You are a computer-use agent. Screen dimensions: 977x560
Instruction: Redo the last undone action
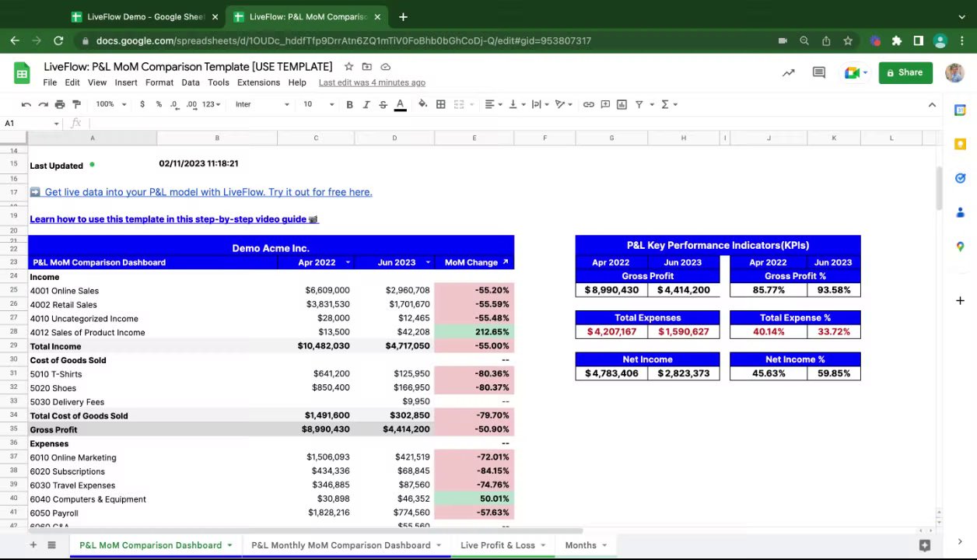(43, 104)
